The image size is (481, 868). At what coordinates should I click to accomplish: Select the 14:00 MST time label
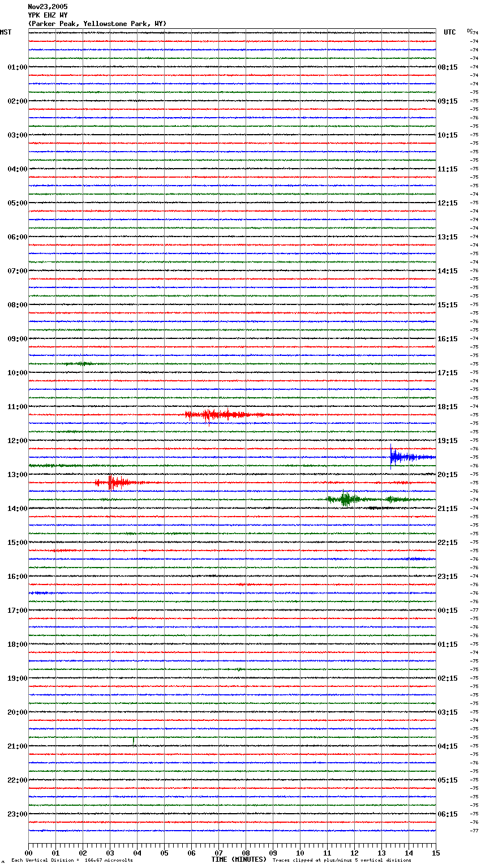[x=18, y=509]
